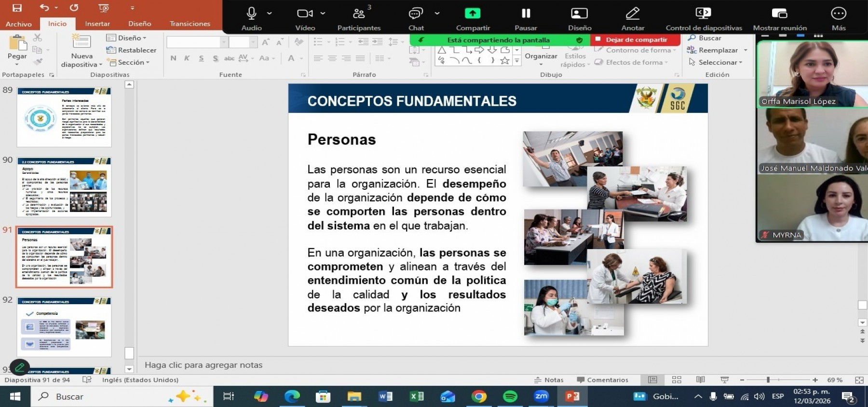Toggle bold N formatting
The image size is (868, 407).
(x=173, y=58)
